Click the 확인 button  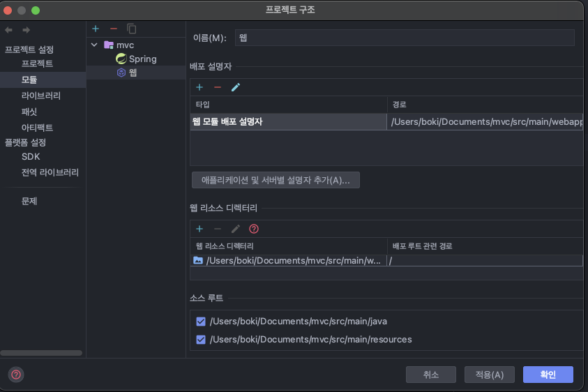548,375
